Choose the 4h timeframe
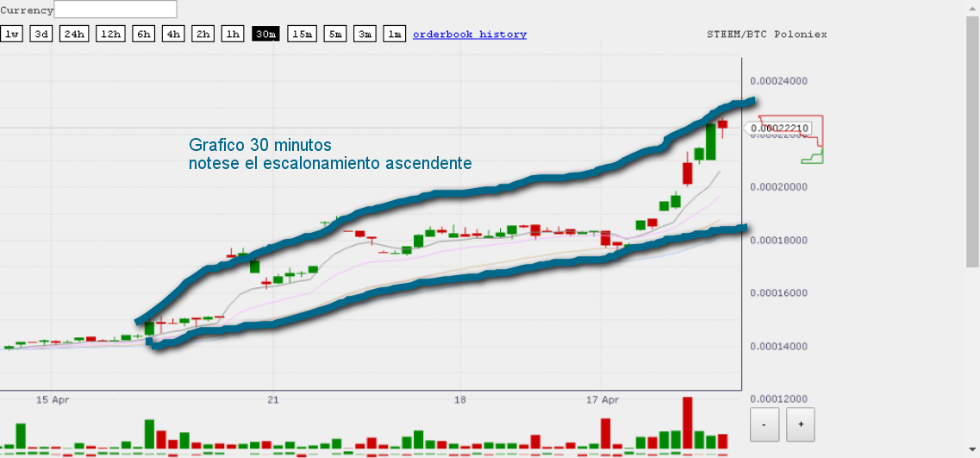Viewport: 980px width, 458px height. pyautogui.click(x=173, y=34)
